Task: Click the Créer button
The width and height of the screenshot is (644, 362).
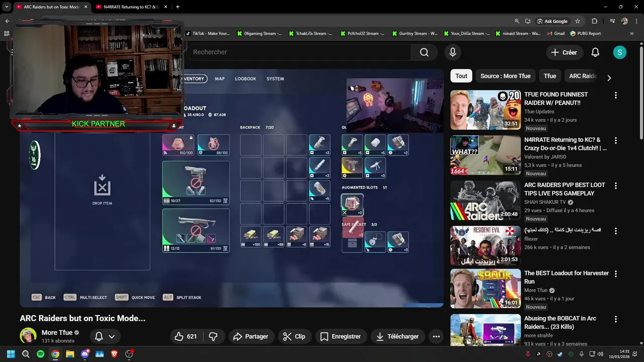Action: click(565, 52)
